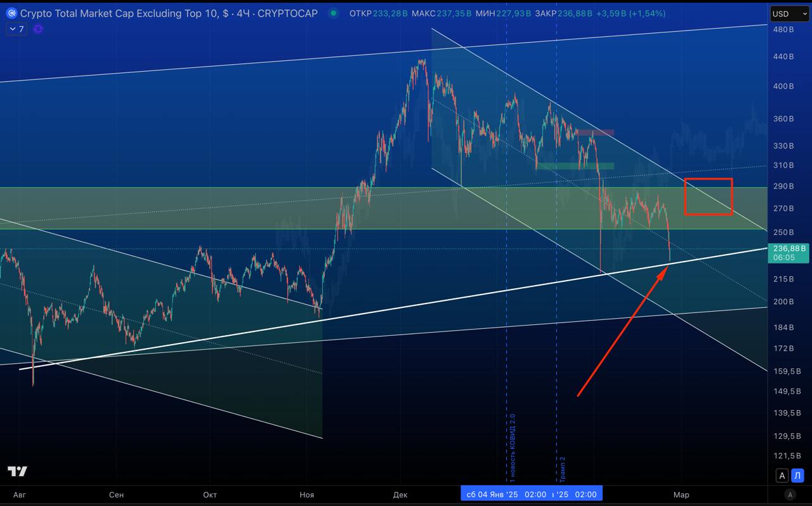Click the 250 B price axis label
Screen dimensions: 812x506
point(783,232)
